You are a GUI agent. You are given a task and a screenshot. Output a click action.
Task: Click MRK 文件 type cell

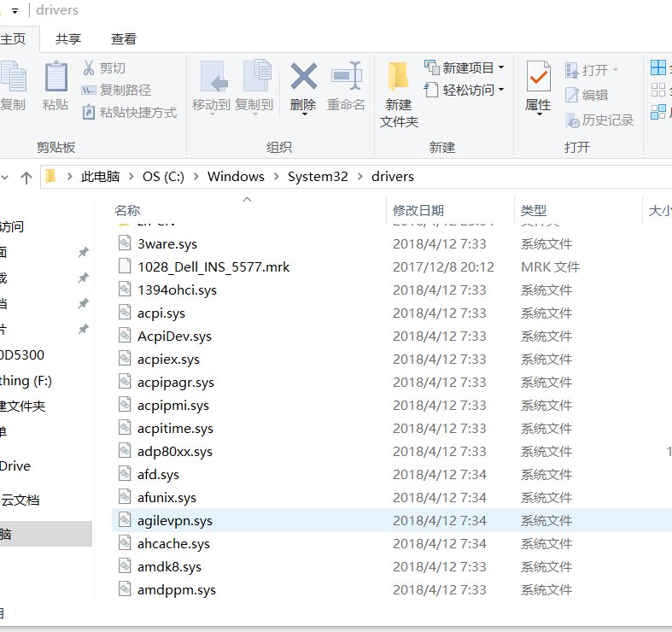pos(550,267)
